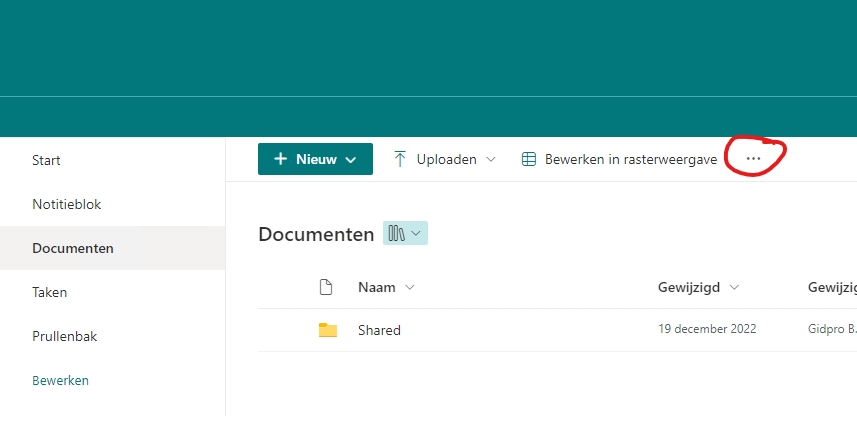Click the Gidpro B. modified-by name
This screenshot has height=422, width=857.
(831, 329)
